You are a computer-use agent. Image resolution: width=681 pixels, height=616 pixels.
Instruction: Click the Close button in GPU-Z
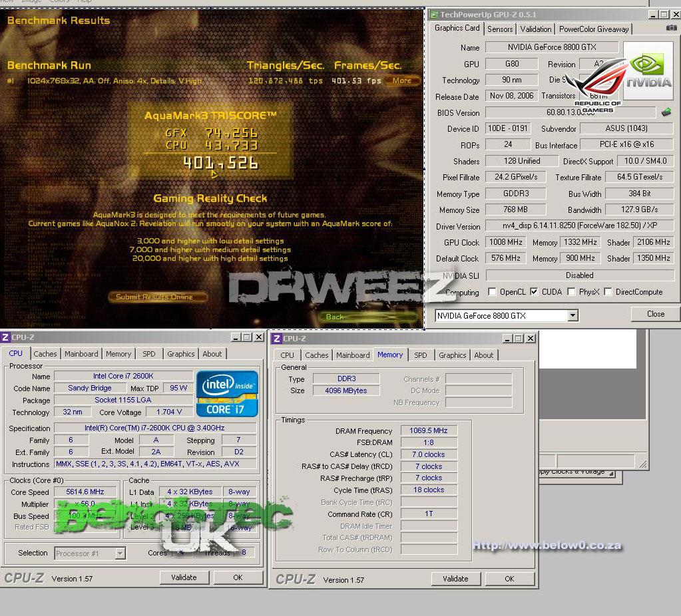(656, 314)
